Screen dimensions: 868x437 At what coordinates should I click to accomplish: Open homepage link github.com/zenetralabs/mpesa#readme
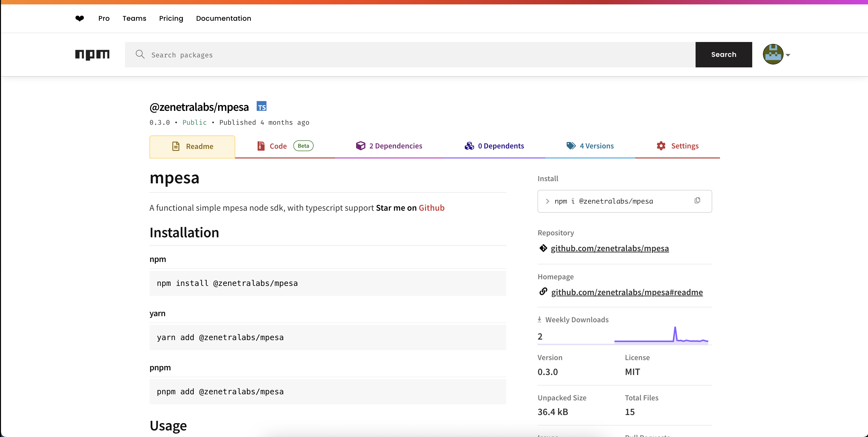(627, 292)
